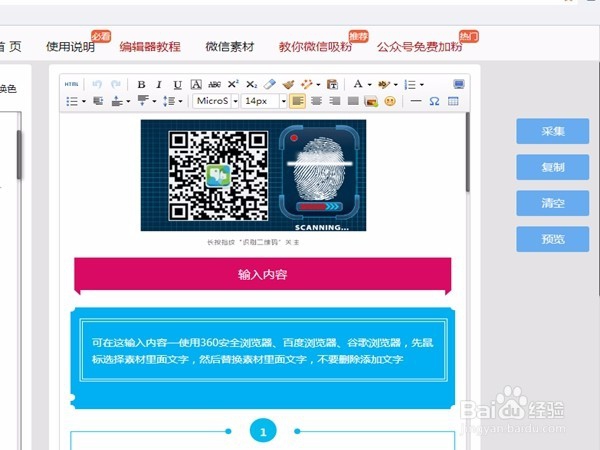The image size is (600, 450).
Task: Insert a table
Action: tap(453, 101)
